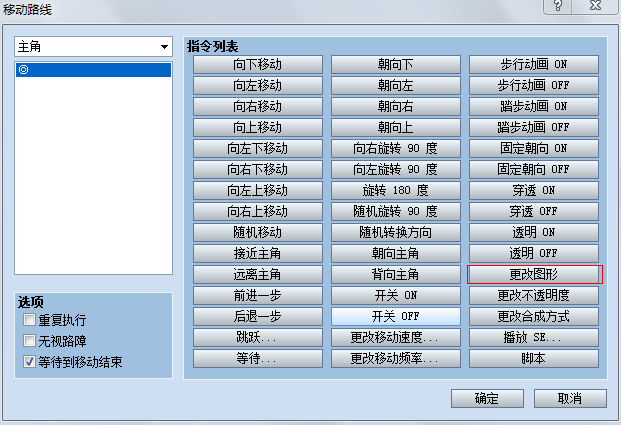Add 穿透 OFF command
This screenshot has height=425, width=621.
534,211
